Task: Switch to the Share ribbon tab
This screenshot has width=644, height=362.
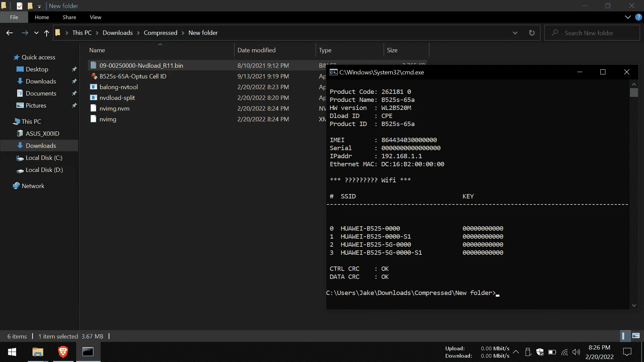Action: 69,17
